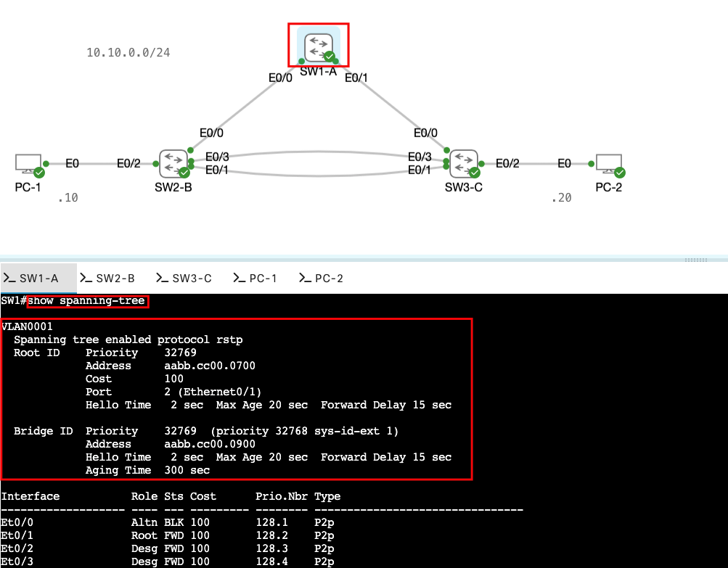Open the SW3-C console tab

(184, 279)
